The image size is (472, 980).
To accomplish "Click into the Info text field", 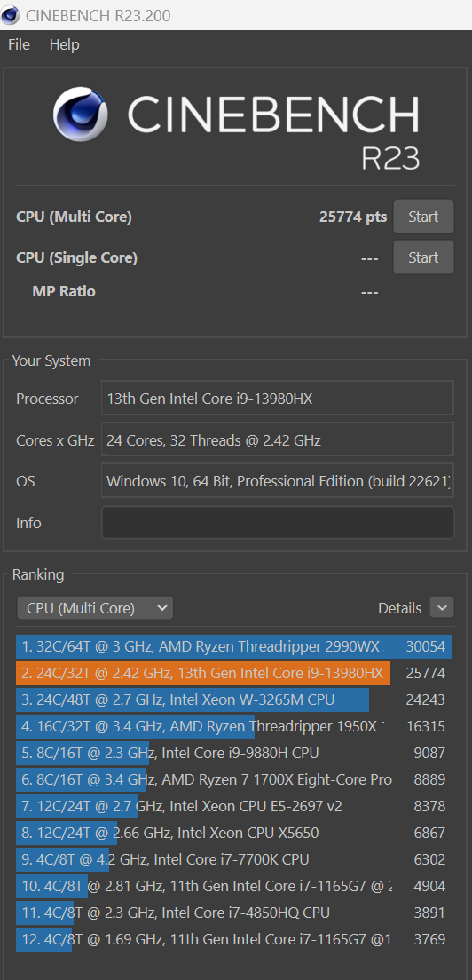I will click(x=278, y=523).
